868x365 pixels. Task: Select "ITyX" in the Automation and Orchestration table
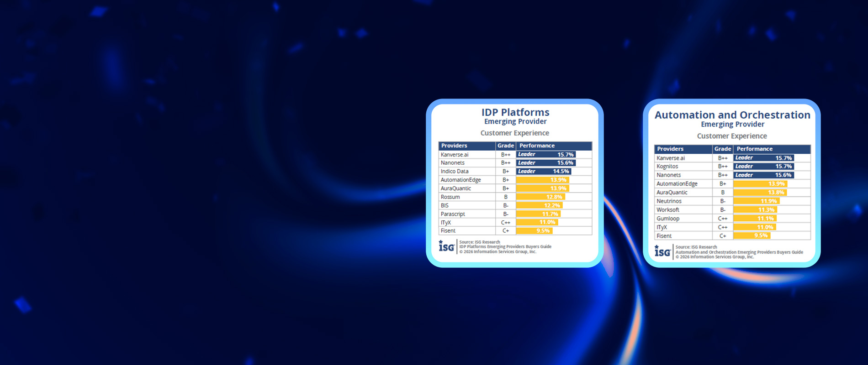coord(662,227)
